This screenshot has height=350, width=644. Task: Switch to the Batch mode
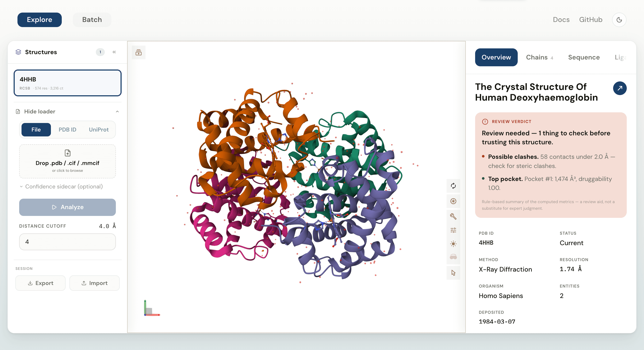(x=92, y=20)
